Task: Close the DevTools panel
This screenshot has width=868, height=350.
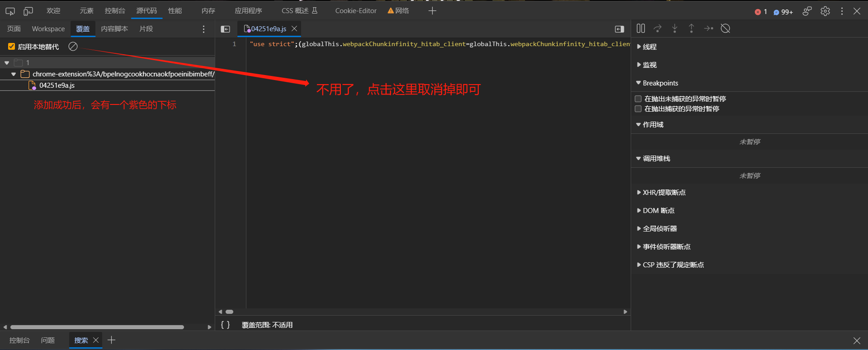Action: click(857, 11)
